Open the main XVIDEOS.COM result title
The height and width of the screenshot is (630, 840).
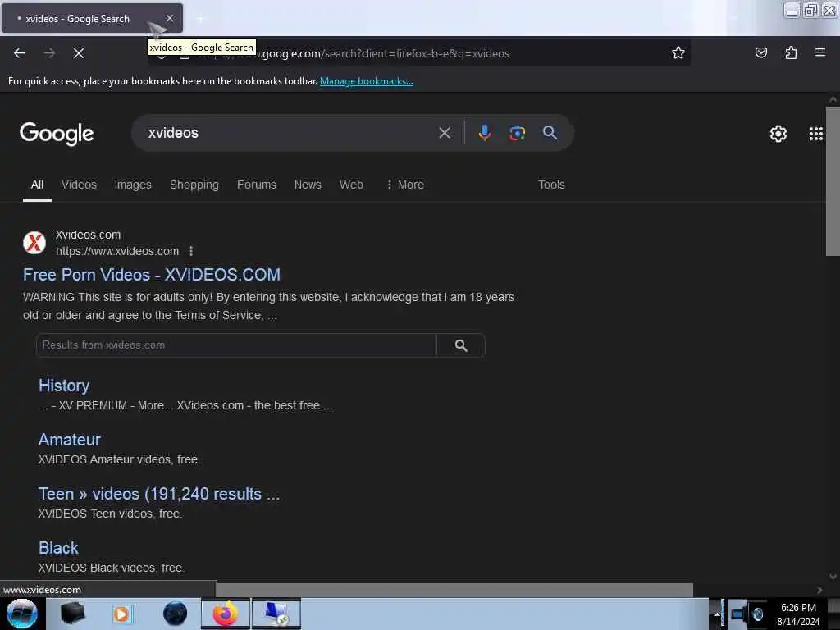tap(152, 275)
